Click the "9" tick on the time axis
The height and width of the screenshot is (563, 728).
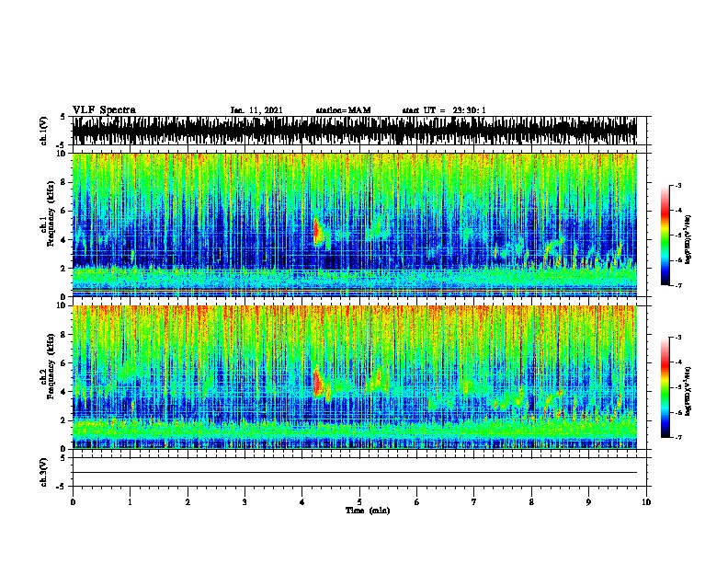(x=588, y=502)
